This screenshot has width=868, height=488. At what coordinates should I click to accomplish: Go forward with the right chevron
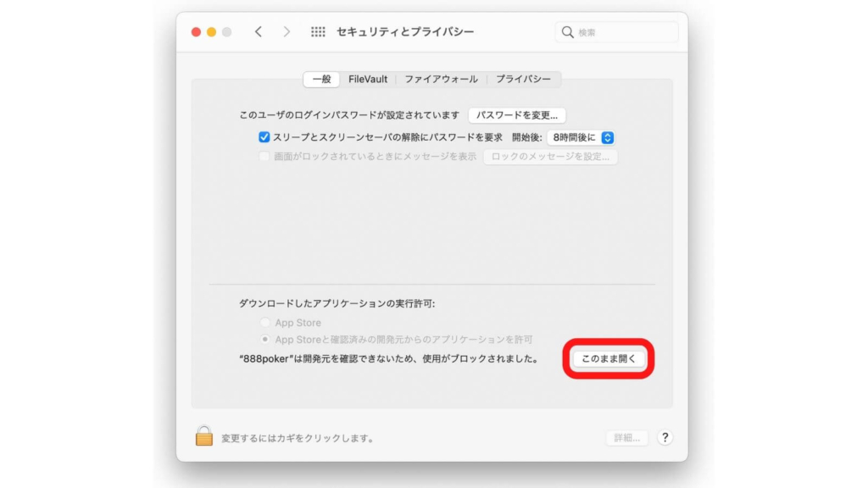pos(287,32)
